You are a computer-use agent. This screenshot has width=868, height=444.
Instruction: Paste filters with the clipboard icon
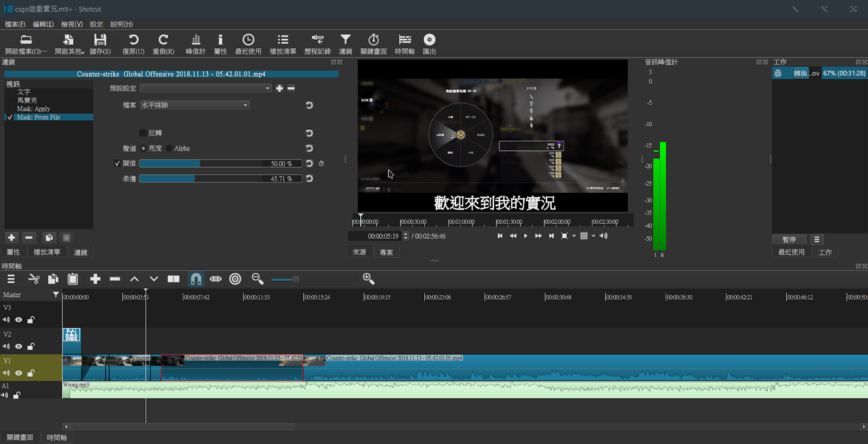(66, 238)
